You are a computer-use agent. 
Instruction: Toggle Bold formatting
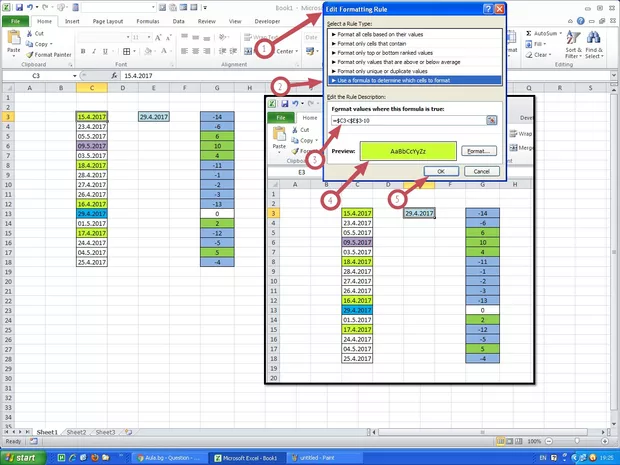coord(83,51)
